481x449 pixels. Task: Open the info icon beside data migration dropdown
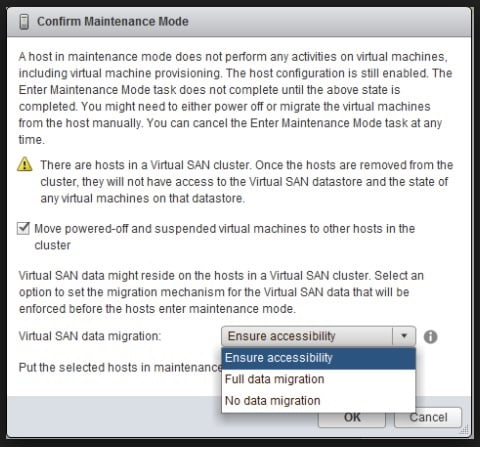click(x=430, y=337)
